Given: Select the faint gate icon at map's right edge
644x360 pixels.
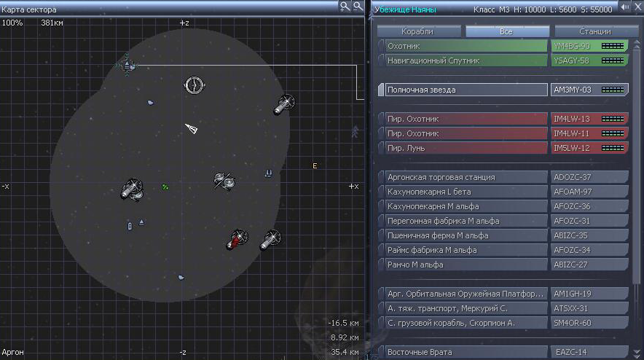Looking at the screenshot, I should point(355,131).
